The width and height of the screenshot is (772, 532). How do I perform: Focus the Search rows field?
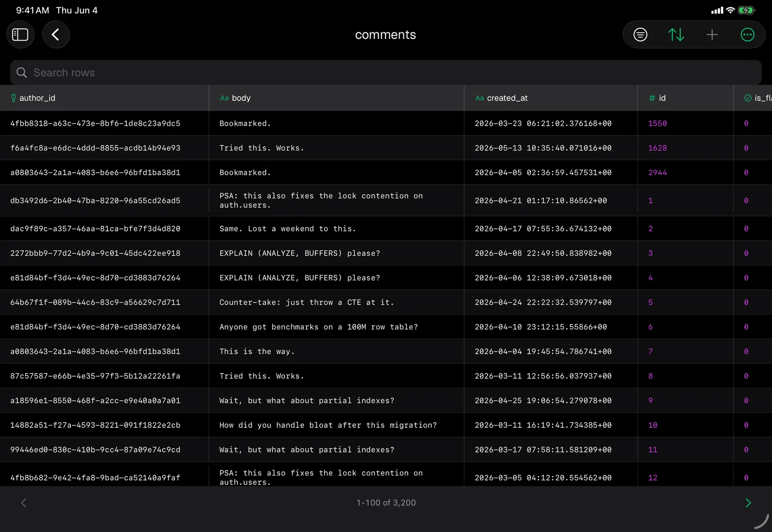(386, 72)
